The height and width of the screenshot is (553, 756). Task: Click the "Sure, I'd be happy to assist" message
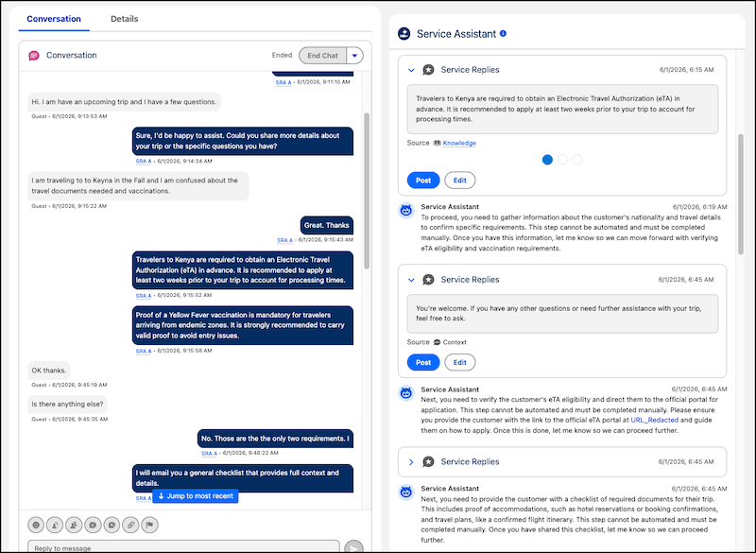(243, 141)
